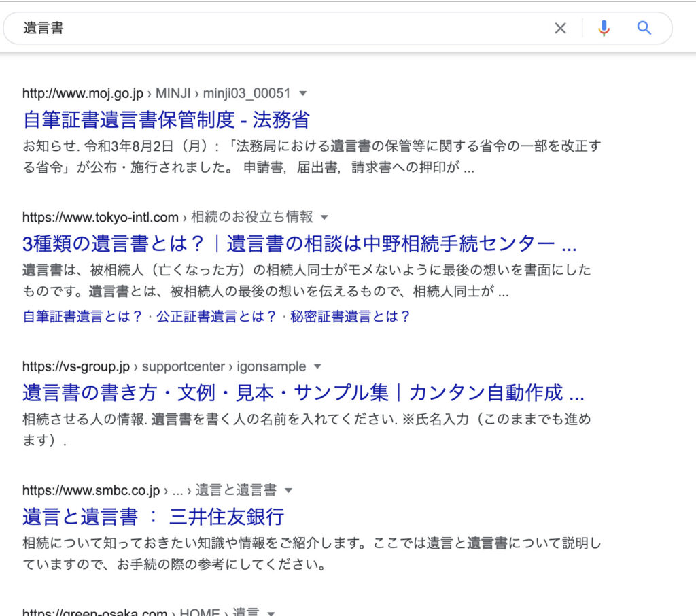696x616 pixels.
Task: Click the http://www.moj.go.jp breadcrumb URL
Action: (83, 93)
